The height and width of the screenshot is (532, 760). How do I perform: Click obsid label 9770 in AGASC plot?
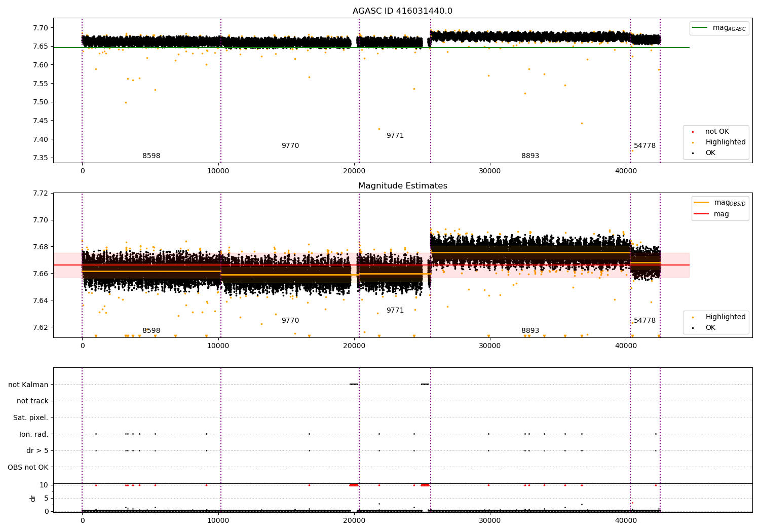point(290,146)
